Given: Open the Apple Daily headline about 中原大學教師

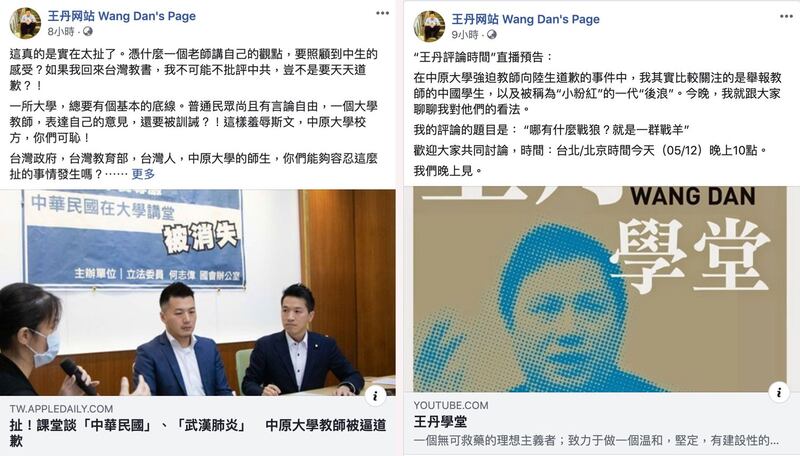Looking at the screenshot, I should [x=198, y=433].
